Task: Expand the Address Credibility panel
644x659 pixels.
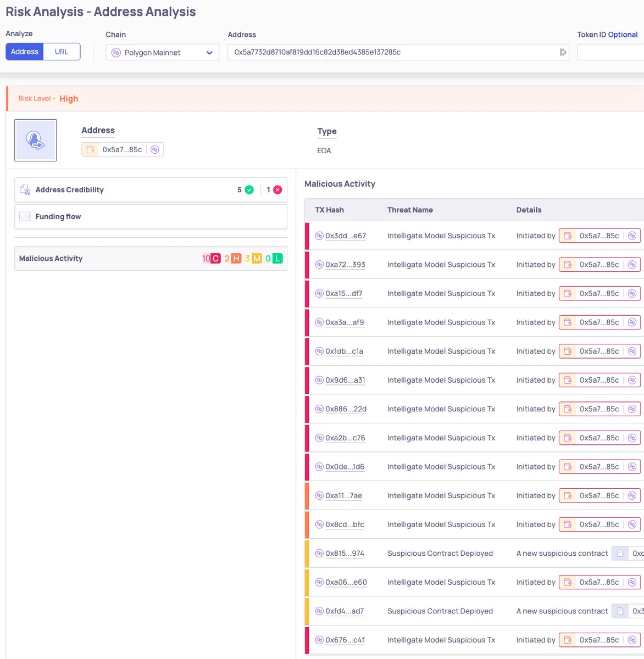Action: click(x=151, y=190)
